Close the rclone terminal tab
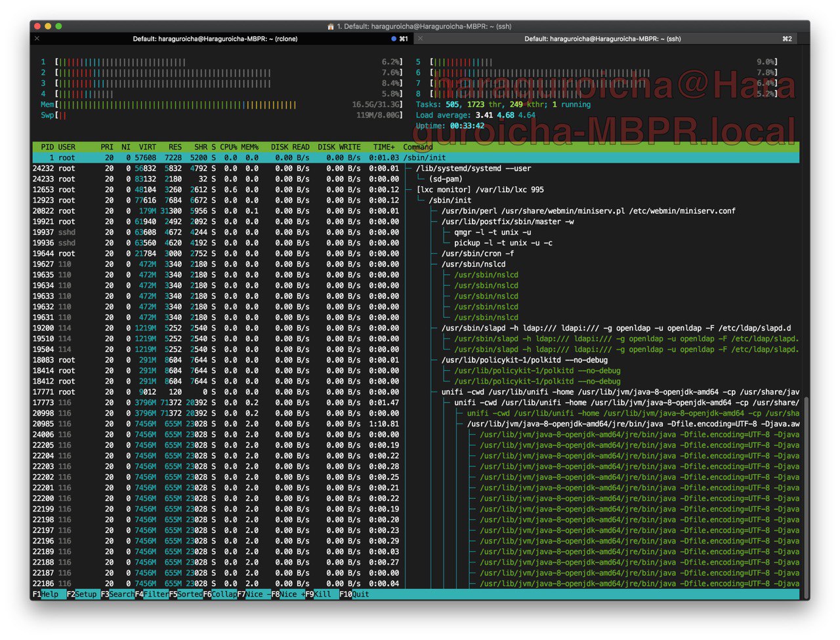 37,39
